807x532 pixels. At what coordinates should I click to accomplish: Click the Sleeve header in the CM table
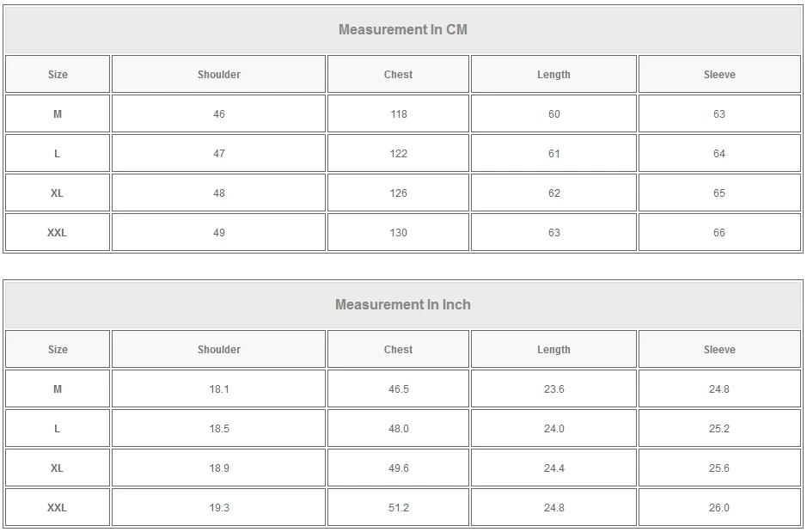719,75
